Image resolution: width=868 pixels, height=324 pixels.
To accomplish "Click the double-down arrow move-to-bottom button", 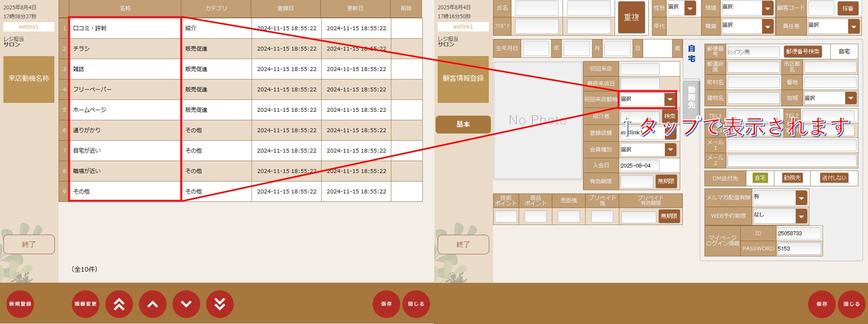I will click(x=220, y=304).
